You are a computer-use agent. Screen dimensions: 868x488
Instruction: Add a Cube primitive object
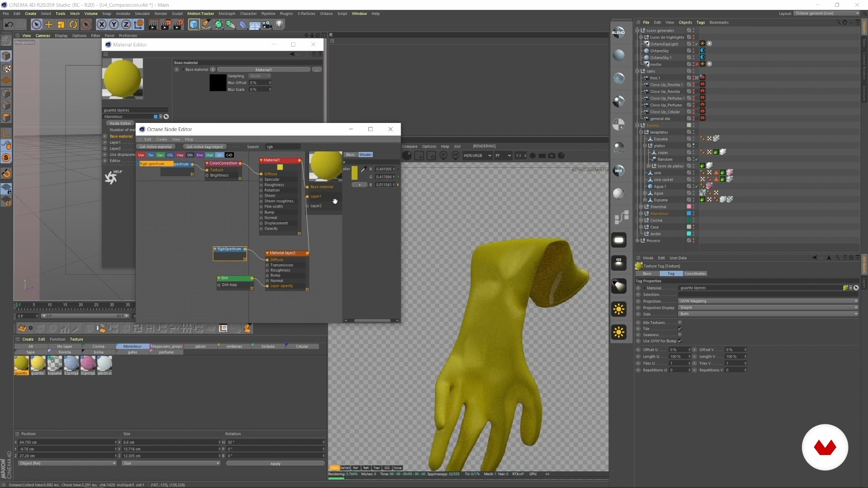pyautogui.click(x=193, y=25)
